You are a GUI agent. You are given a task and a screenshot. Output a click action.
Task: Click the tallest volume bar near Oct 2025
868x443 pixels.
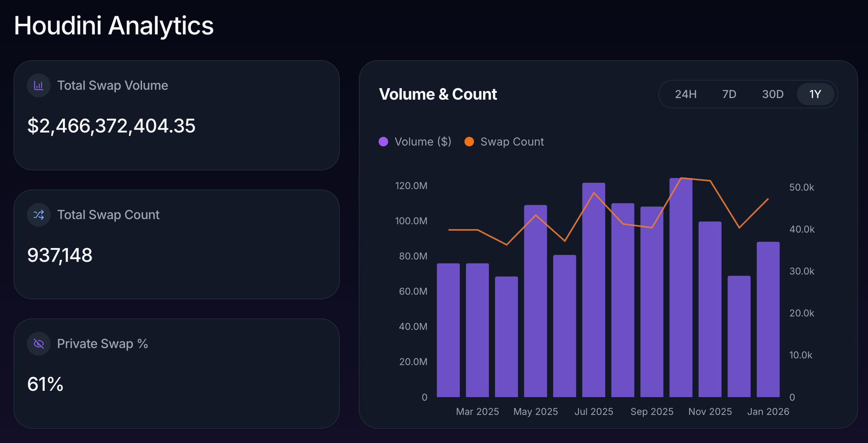682,276
